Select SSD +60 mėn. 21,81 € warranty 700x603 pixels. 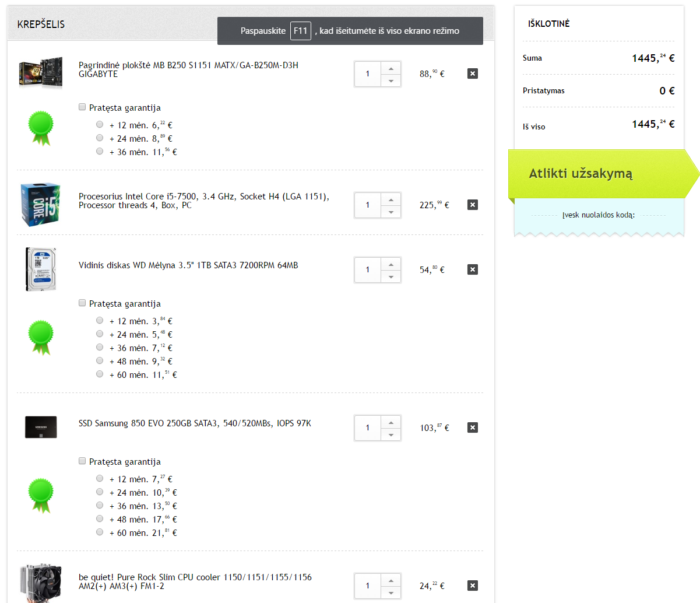(100, 532)
